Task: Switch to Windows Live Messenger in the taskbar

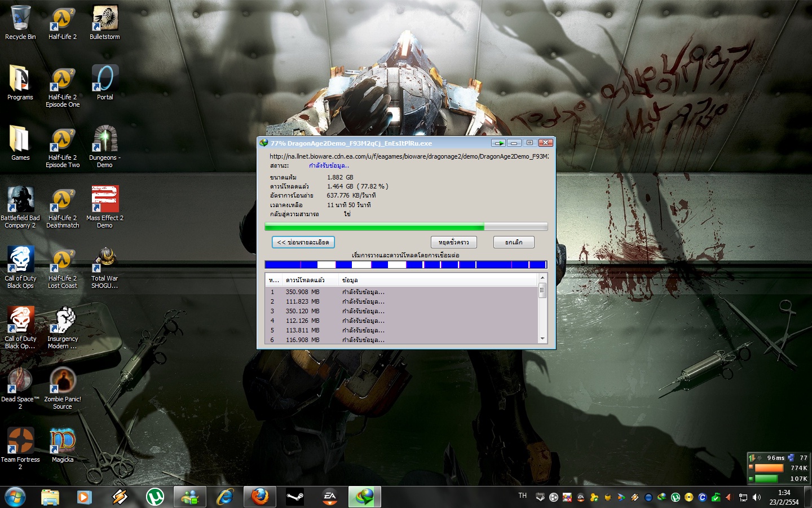Action: (x=189, y=497)
